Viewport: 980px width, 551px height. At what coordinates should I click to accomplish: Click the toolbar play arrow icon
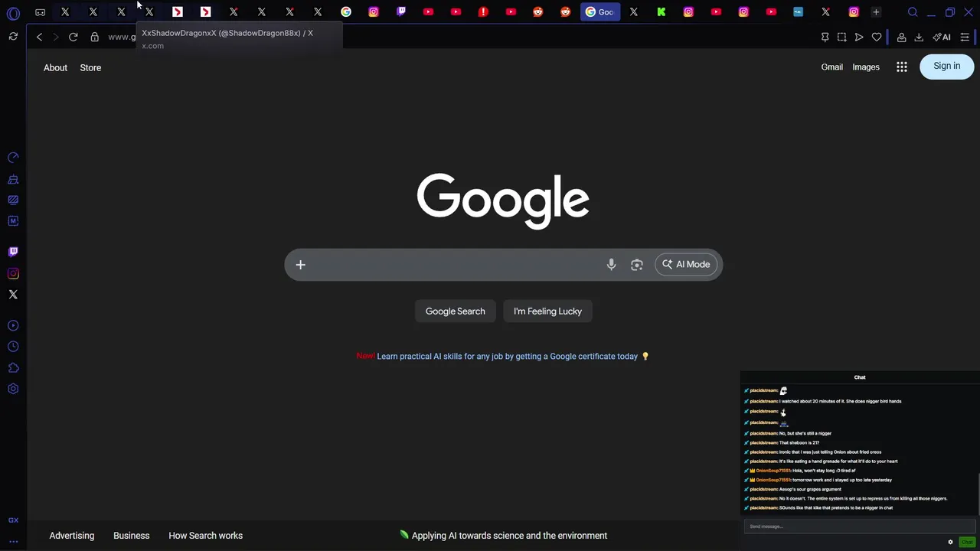(859, 37)
